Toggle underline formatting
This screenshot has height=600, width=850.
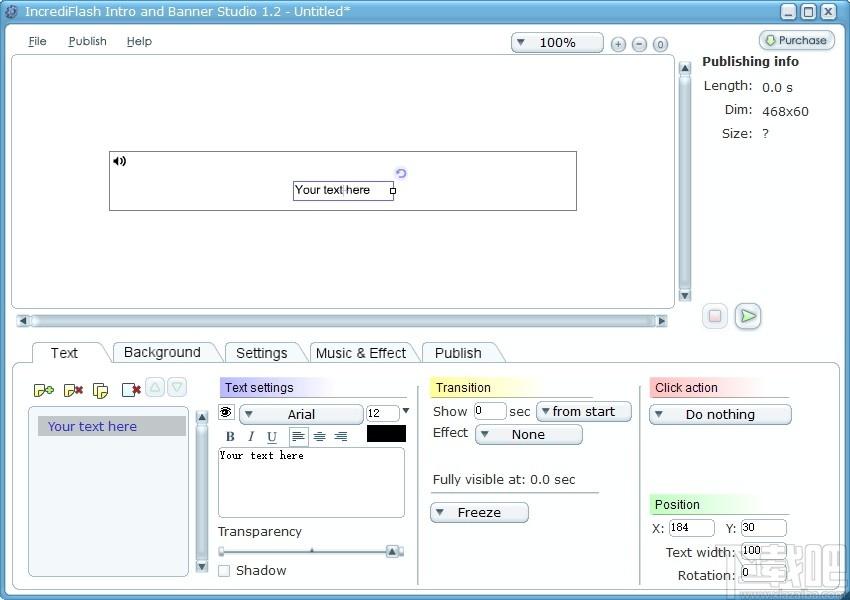click(x=272, y=436)
